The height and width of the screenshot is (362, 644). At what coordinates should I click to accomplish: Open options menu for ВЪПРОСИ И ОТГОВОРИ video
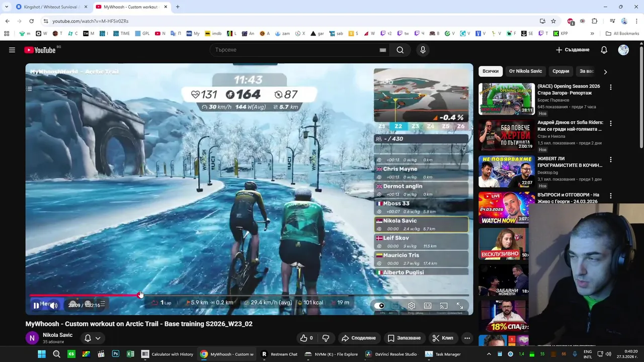click(610, 196)
